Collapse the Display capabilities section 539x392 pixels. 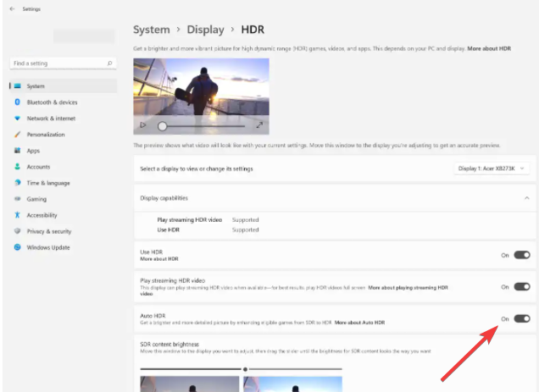click(x=526, y=198)
